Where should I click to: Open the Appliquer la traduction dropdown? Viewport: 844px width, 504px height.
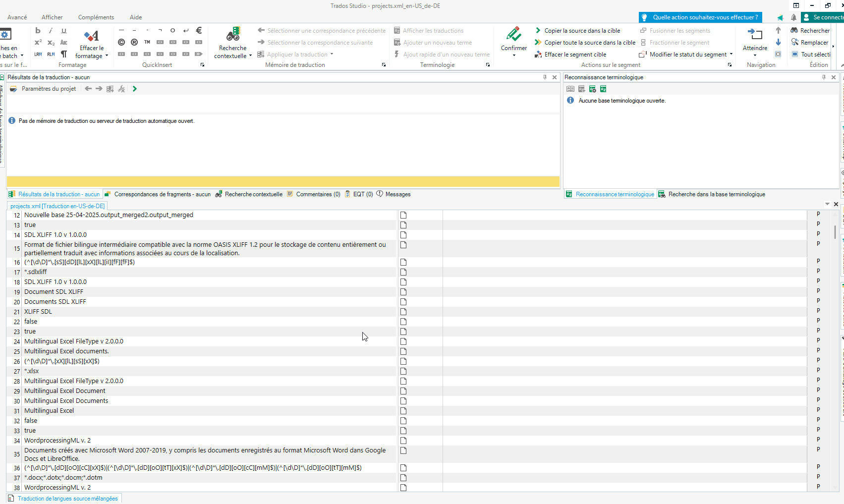pos(332,55)
